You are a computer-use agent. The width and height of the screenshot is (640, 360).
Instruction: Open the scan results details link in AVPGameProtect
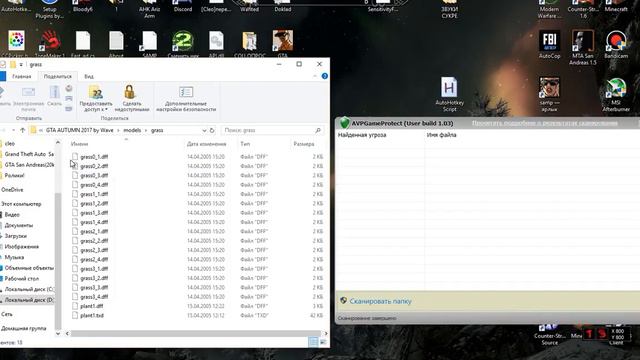point(544,123)
